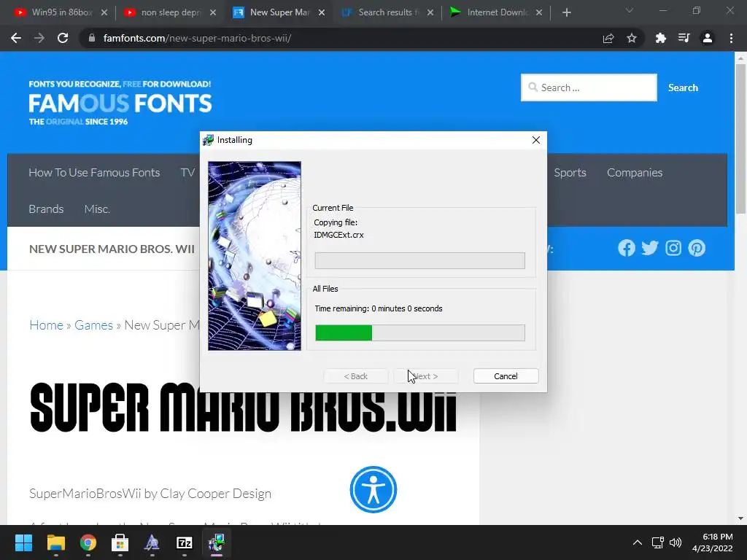Image resolution: width=747 pixels, height=560 pixels.
Task: Click the address bar URL
Action: click(x=197, y=38)
